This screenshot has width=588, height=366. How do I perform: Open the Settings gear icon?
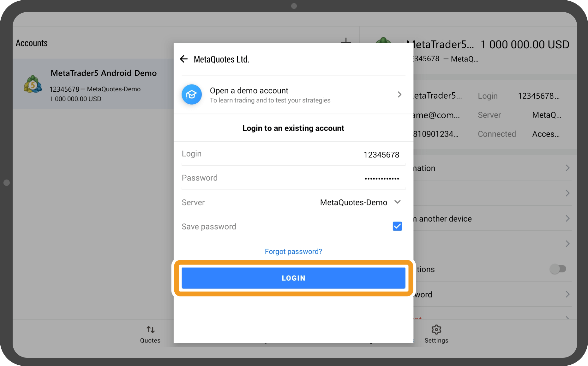[436, 330]
